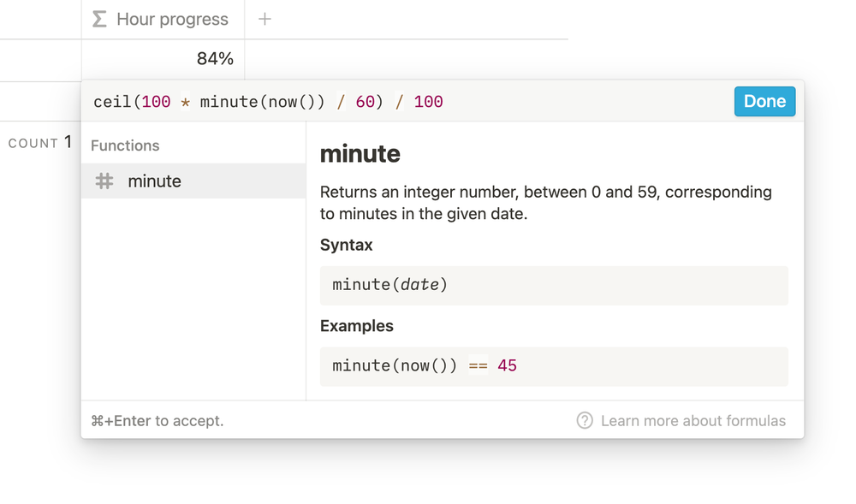Viewport: 856px width, 504px height.
Task: Click the hash icon beside minute function
Action: (x=104, y=181)
